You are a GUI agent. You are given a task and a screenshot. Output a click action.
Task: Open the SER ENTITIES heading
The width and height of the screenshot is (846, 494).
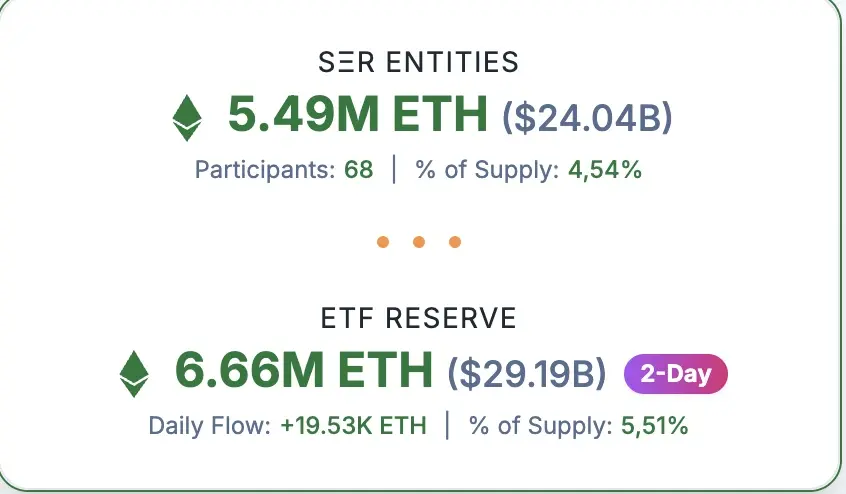click(419, 62)
